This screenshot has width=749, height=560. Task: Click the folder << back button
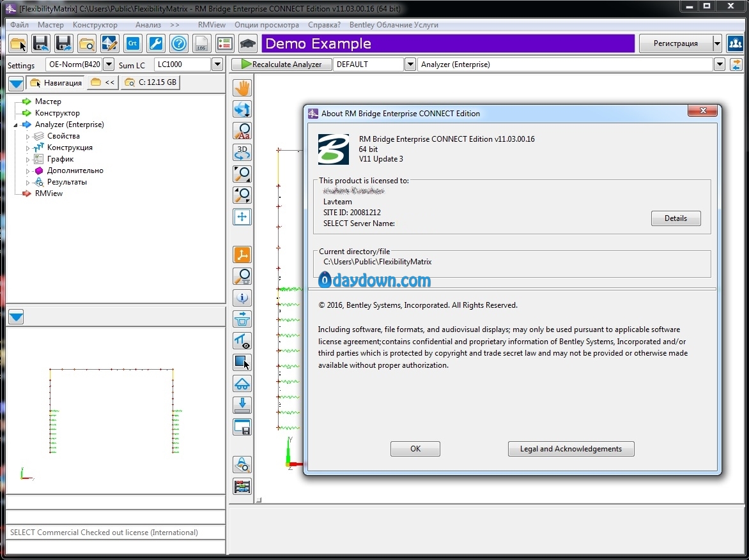pos(103,82)
